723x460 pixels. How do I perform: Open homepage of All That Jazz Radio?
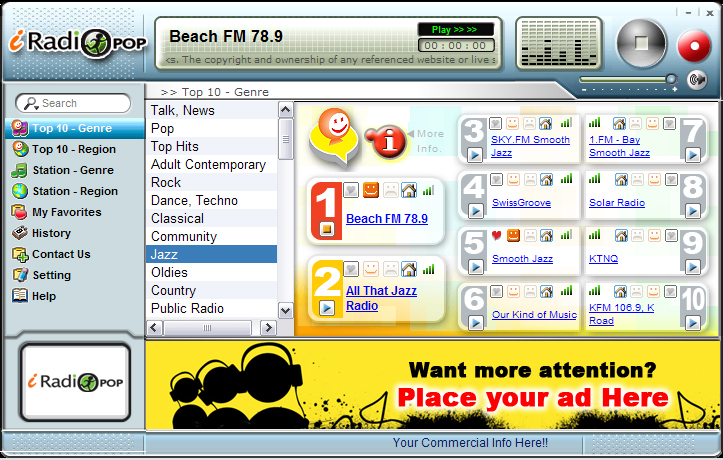[x=409, y=269]
